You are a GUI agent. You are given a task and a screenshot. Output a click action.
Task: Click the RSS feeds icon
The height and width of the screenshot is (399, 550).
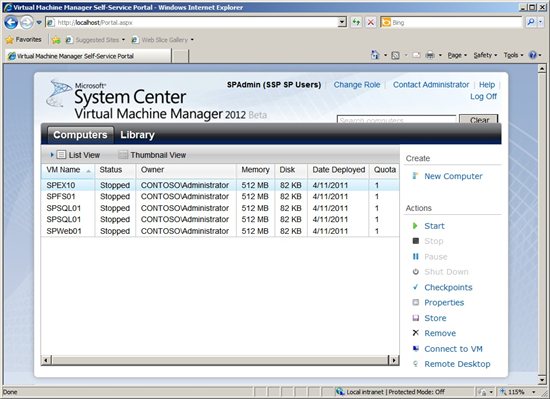click(x=395, y=55)
